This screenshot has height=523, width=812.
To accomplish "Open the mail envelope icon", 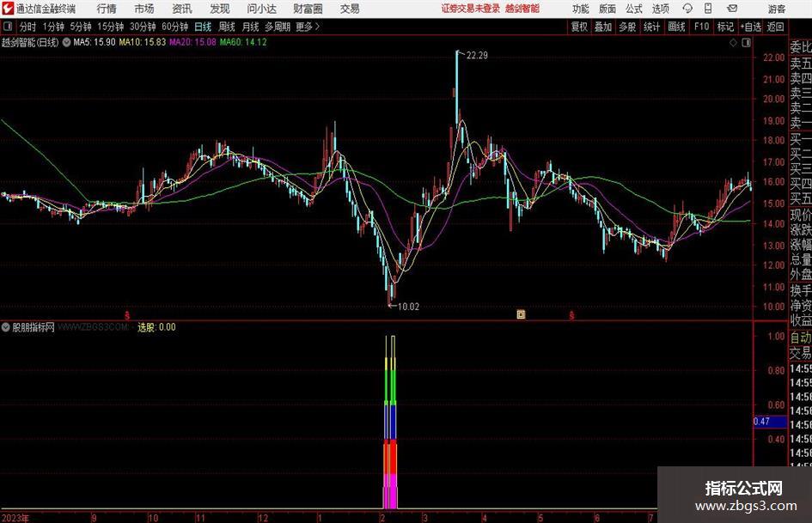I will click(732, 9).
